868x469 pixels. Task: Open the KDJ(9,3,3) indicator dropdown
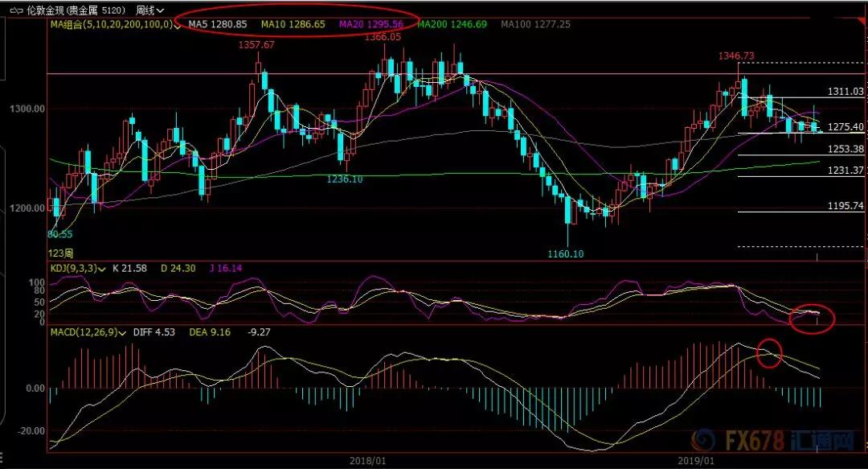[104, 269]
